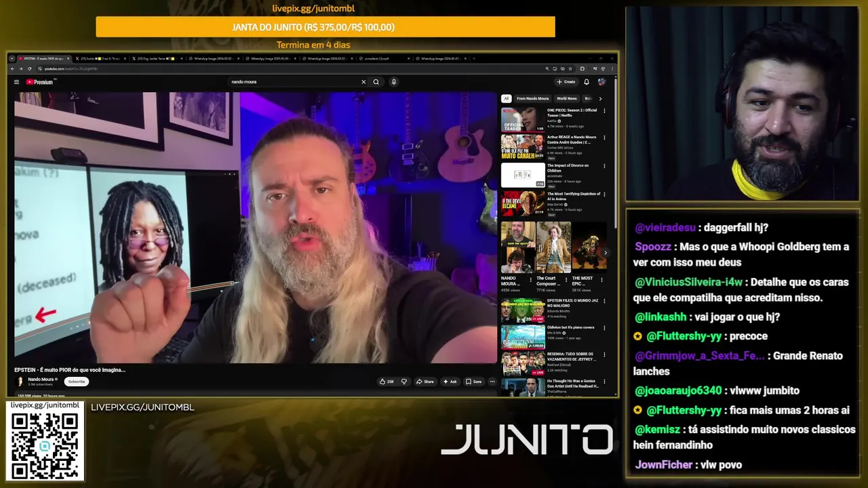Open the Create button in the YouTube header

click(566, 82)
